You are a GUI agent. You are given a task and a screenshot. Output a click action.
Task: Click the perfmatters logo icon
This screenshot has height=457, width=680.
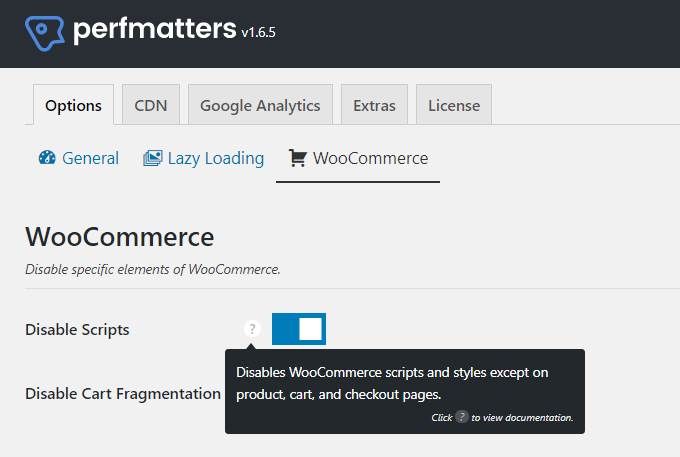click(x=45, y=33)
